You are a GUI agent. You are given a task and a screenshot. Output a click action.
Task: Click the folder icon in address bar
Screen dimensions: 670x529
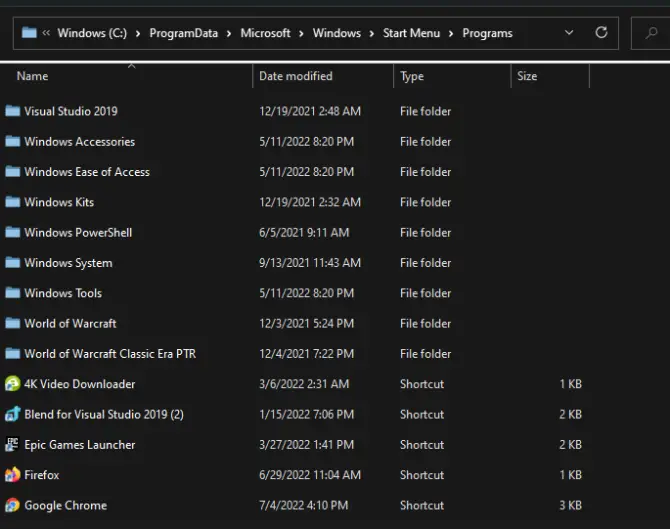[x=29, y=32]
